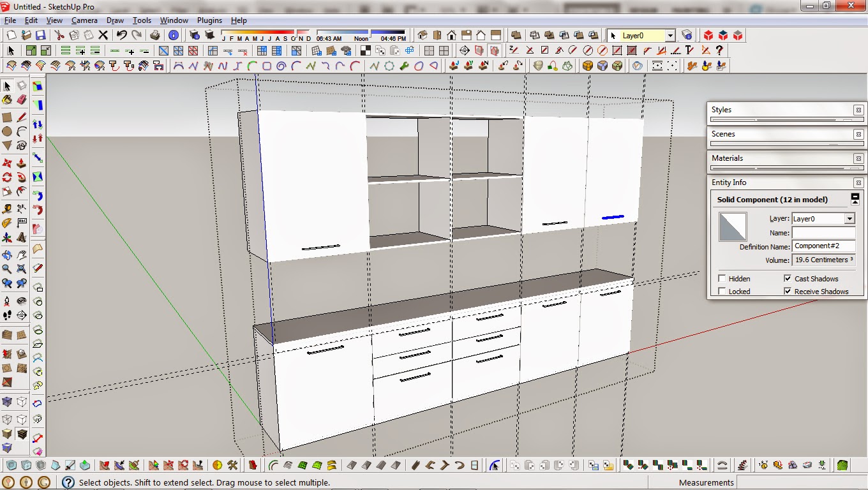Select the Push/Pull tool in left toolbar
Viewport: 868px width, 490px height.
22,163
